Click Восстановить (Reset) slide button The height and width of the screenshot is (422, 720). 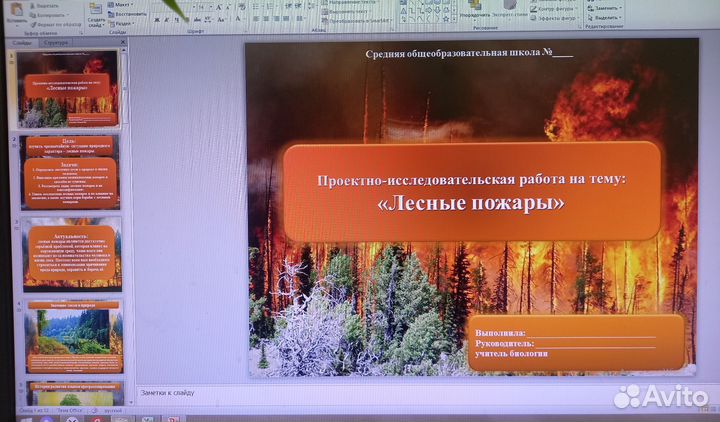click(127, 14)
